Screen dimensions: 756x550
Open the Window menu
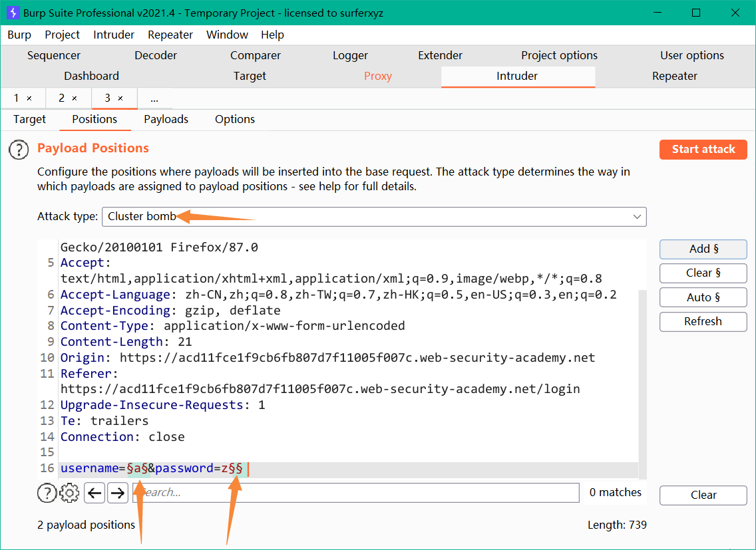[227, 35]
